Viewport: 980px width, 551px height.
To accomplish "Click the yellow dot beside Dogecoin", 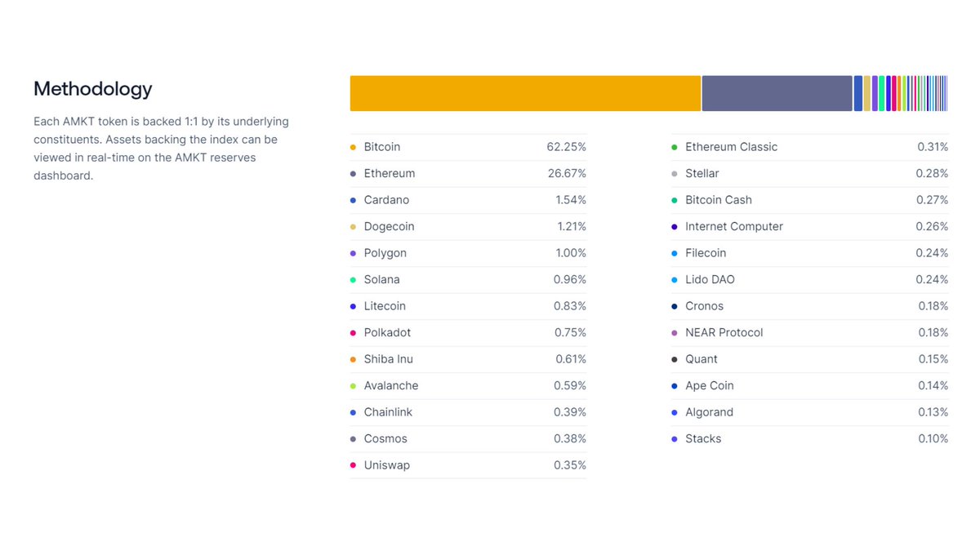I will coord(353,227).
